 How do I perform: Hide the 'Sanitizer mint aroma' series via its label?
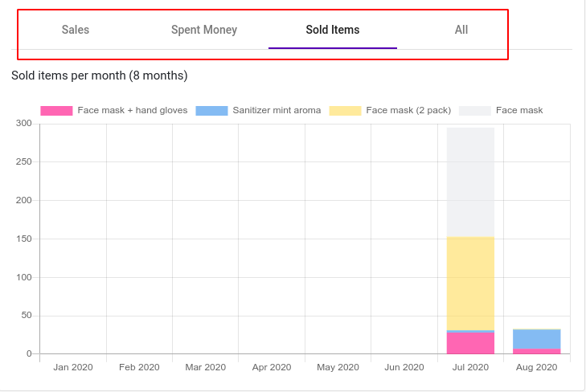[x=277, y=111]
